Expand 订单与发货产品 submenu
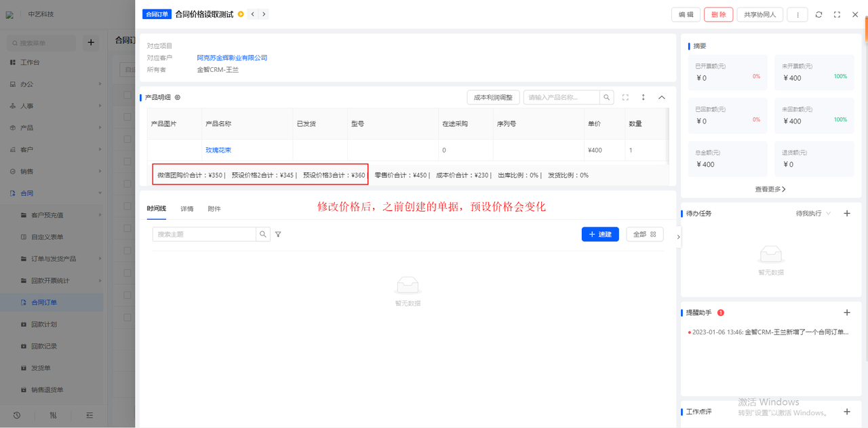Viewport: 868px width, 428px height. click(52, 259)
